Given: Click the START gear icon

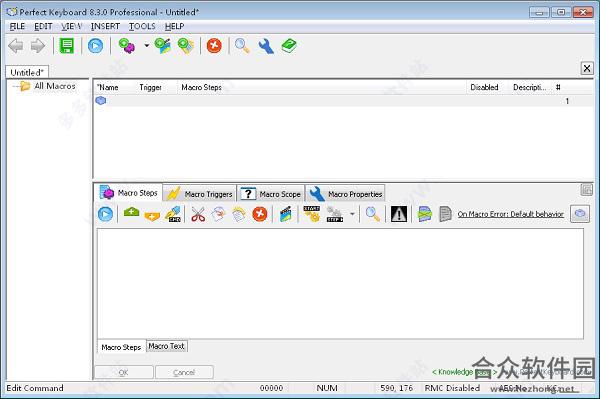Looking at the screenshot, I should click(311, 214).
